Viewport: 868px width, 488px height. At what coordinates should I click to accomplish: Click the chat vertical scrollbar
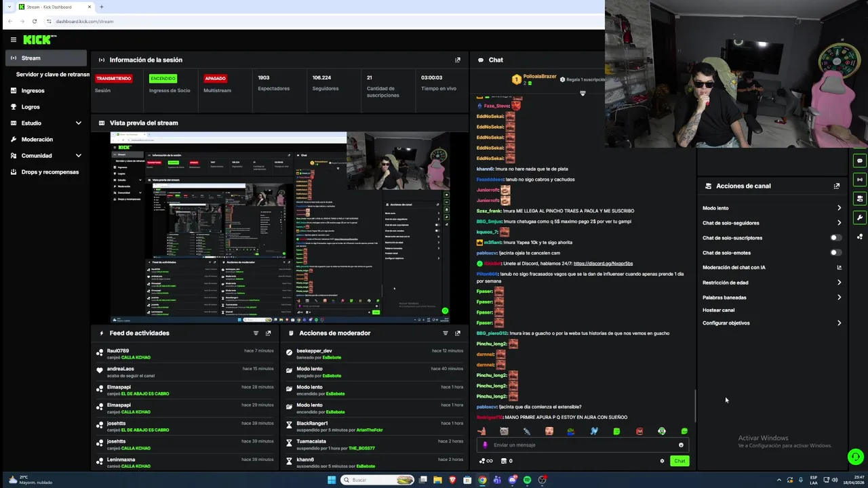[x=696, y=405]
